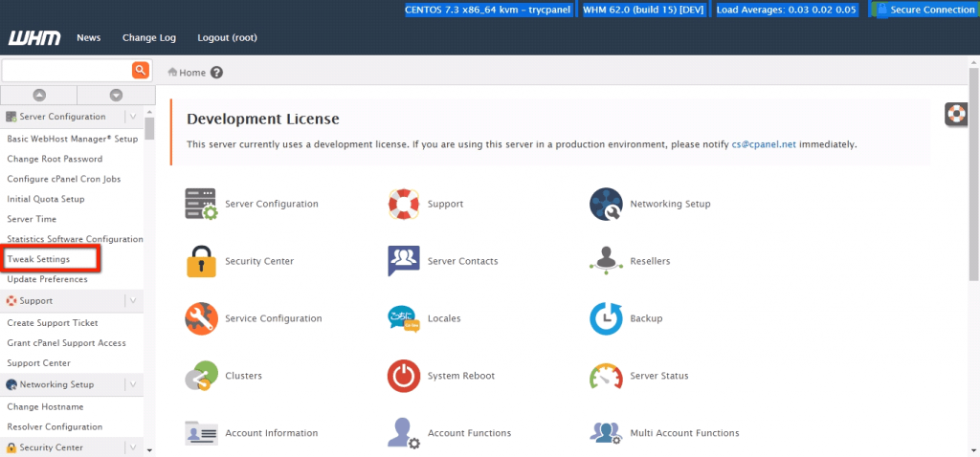Click the WHM logo
The height and width of the screenshot is (457, 980).
point(34,38)
